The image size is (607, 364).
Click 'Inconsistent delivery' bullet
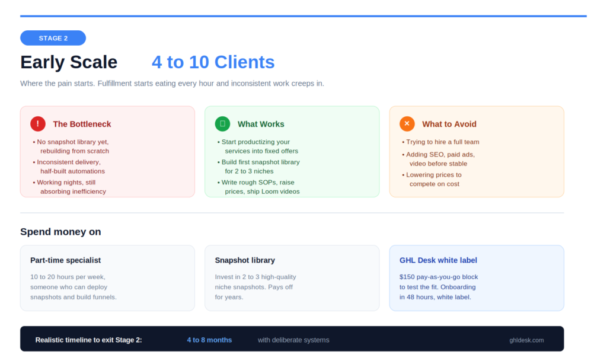coord(69,167)
